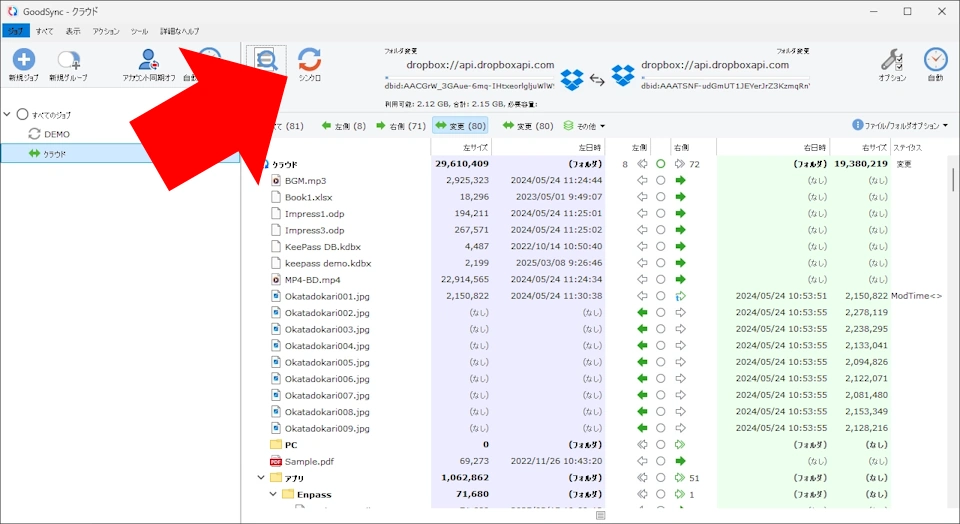The height and width of the screenshot is (524, 960).
Task: Sort by the ステイタス column header
Action: (907, 147)
